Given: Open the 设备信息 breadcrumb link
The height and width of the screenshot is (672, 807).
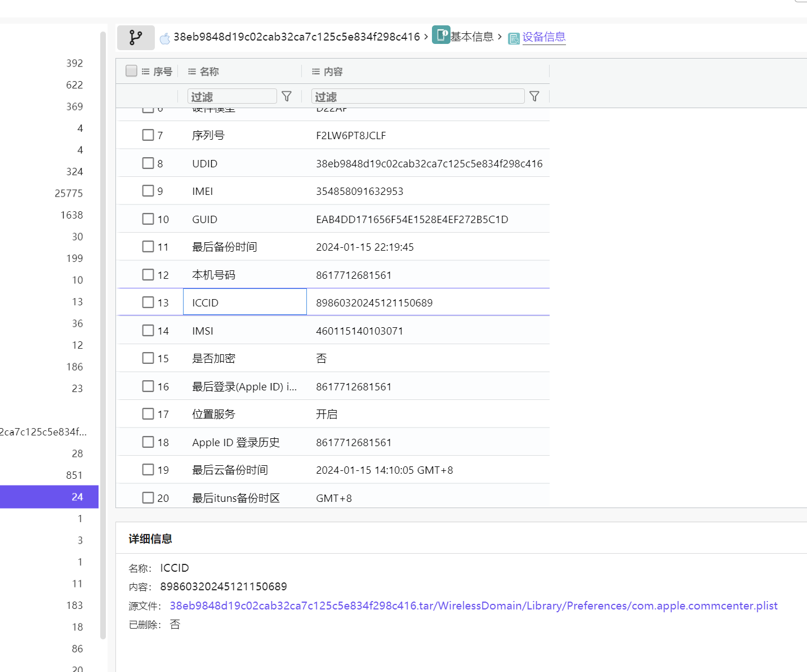Looking at the screenshot, I should click(x=544, y=37).
